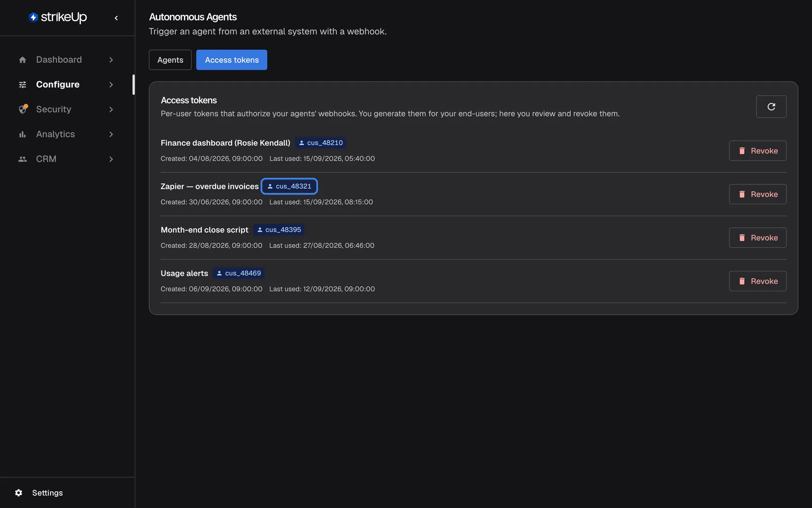Click the strikeUp logo

(x=58, y=17)
